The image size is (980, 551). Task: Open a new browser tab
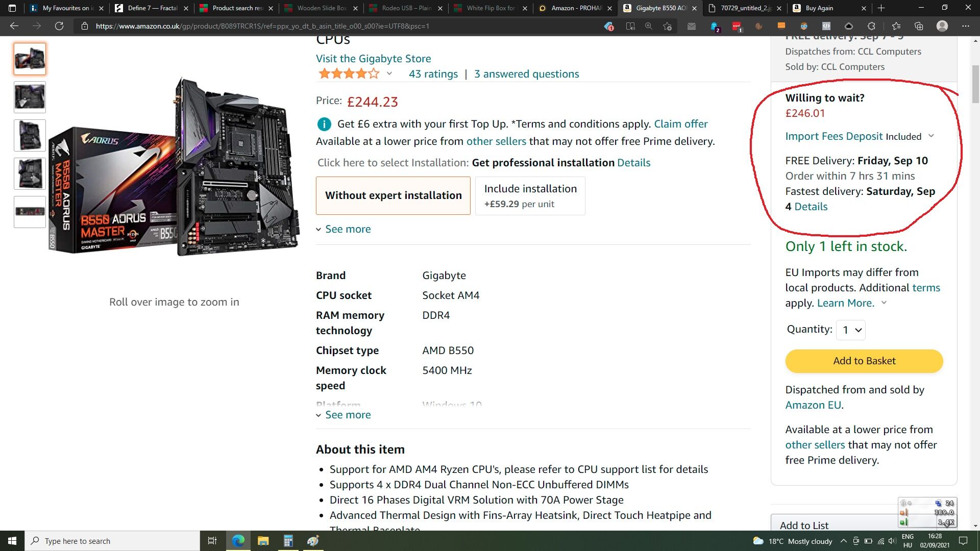click(881, 8)
